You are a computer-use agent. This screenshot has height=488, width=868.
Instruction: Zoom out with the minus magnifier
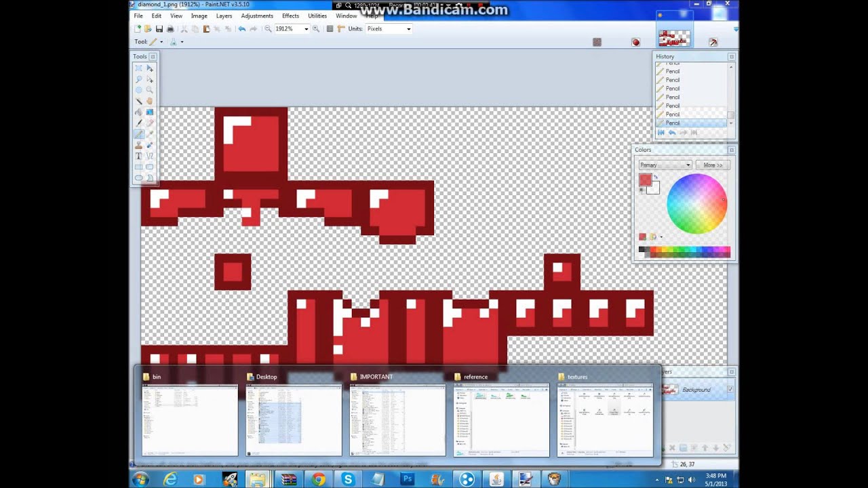(x=269, y=29)
